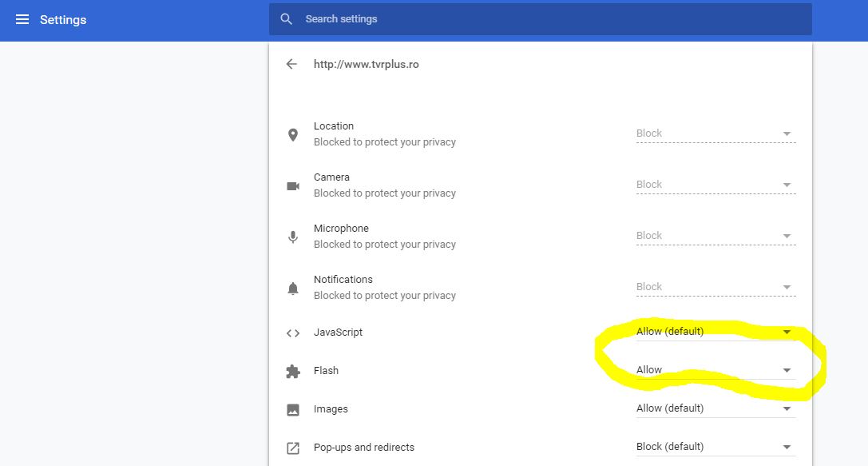Click the back arrow to site list

pos(291,64)
